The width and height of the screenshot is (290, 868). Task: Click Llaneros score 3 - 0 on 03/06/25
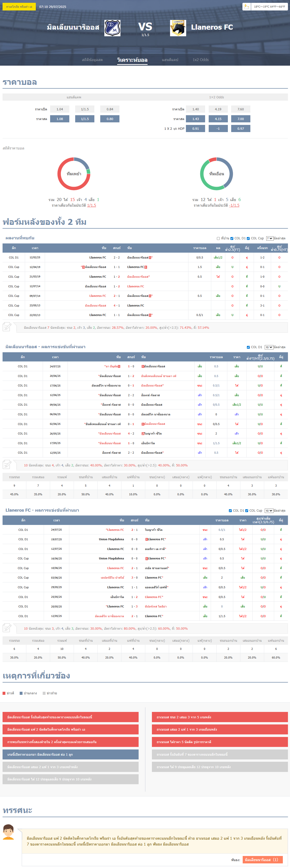tap(134, 578)
